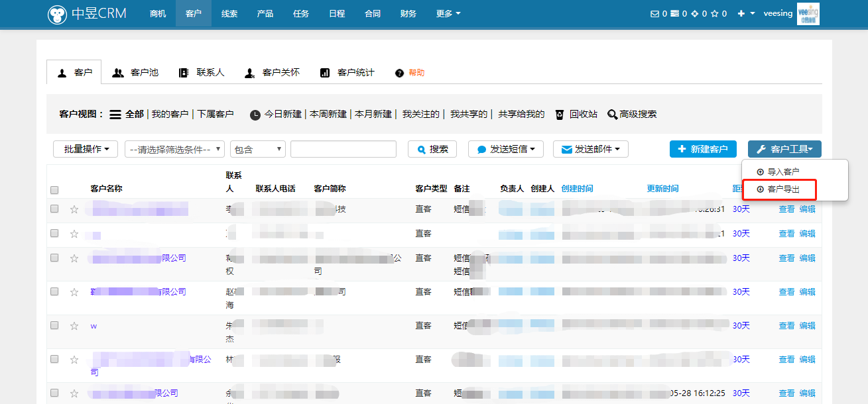This screenshot has width=868, height=404.
Task: Check the first customer row checkbox
Action: point(54,209)
